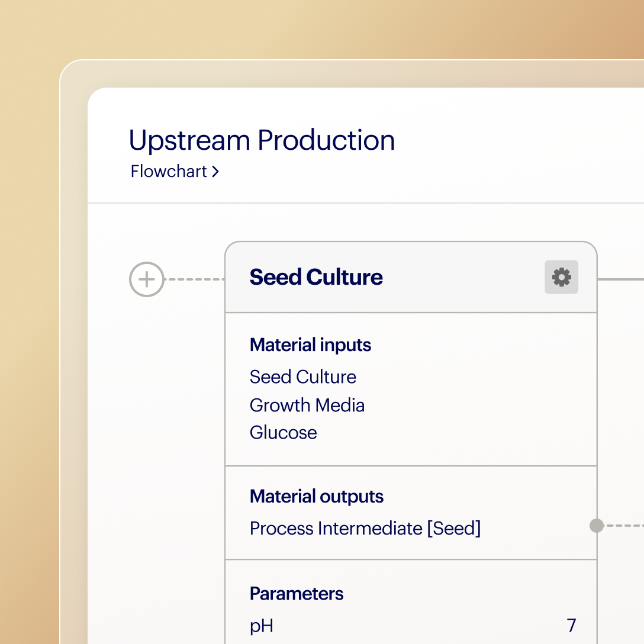
Task: Select the gray connection dot near Process Intermediate
Action: pos(597,526)
